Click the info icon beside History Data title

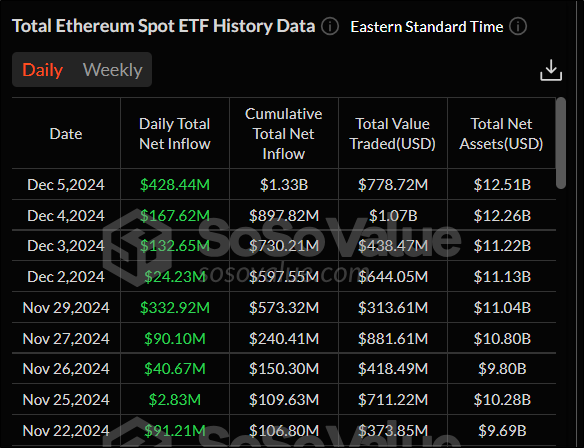tap(330, 26)
